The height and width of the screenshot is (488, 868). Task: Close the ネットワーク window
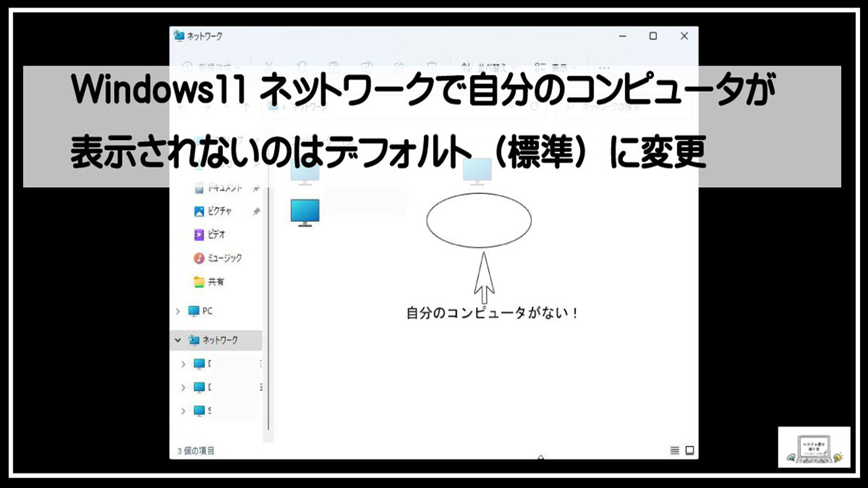[684, 36]
